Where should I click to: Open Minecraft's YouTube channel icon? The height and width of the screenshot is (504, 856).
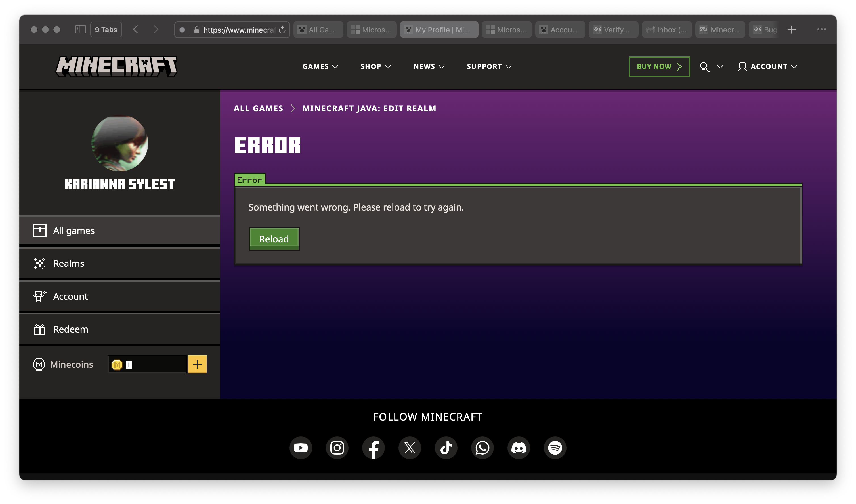(x=301, y=448)
